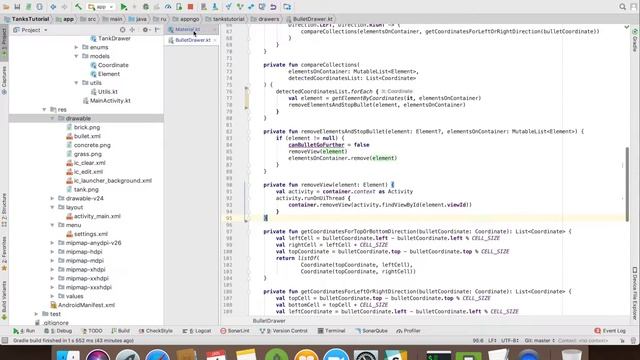Click the scroll-from-source target icon in Project panel

click(122, 30)
